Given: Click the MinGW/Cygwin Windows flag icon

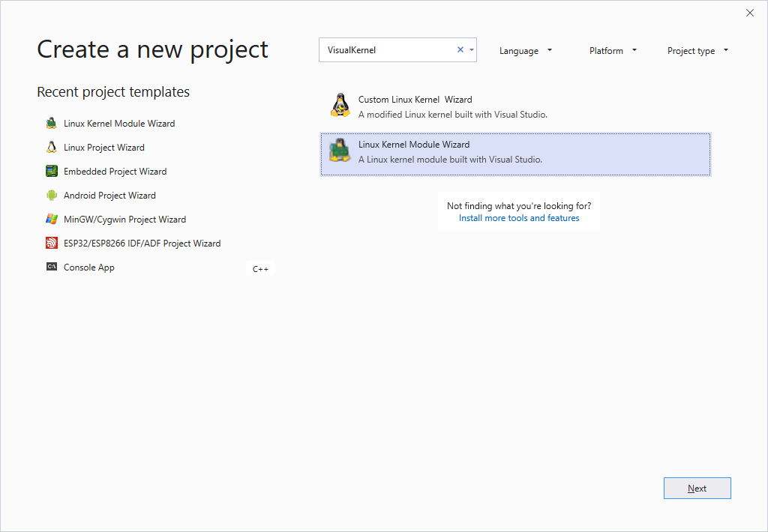Looking at the screenshot, I should 52,220.
